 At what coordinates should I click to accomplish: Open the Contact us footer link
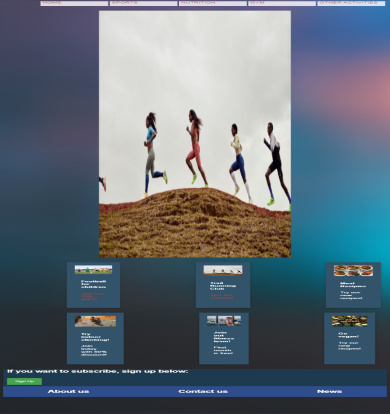pyautogui.click(x=203, y=391)
